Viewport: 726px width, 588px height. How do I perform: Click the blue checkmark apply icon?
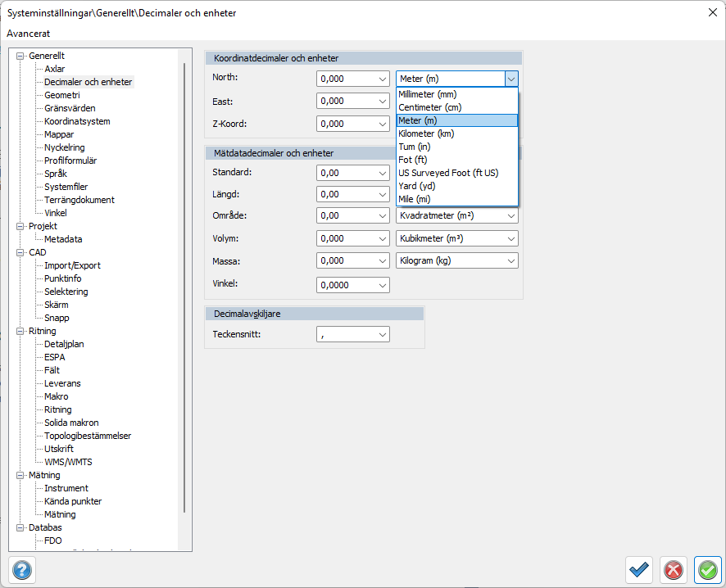pos(639,569)
